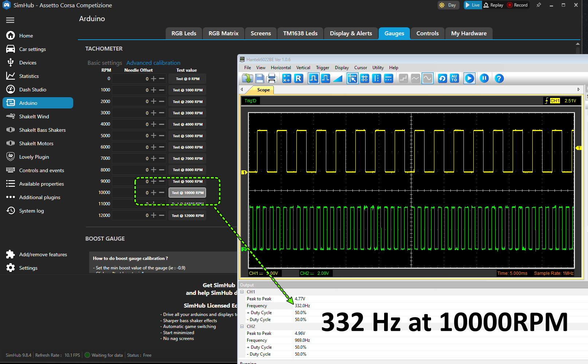This screenshot has height=364, width=588.
Task: Open Hantek File menu
Action: [248, 68]
